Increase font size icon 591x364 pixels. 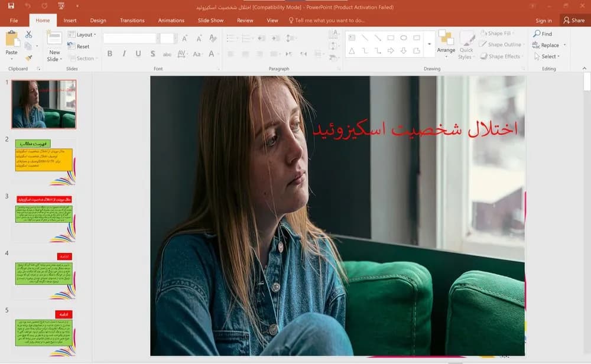pyautogui.click(x=184, y=38)
